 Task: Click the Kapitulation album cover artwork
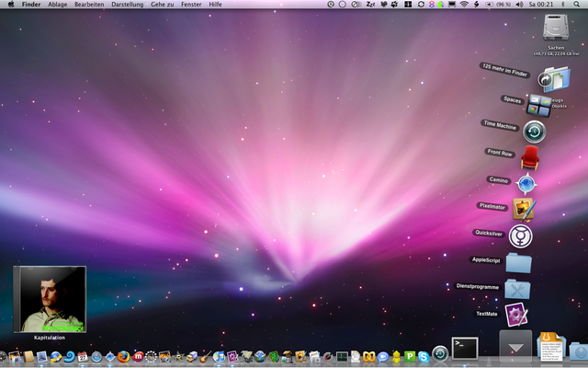point(50,299)
